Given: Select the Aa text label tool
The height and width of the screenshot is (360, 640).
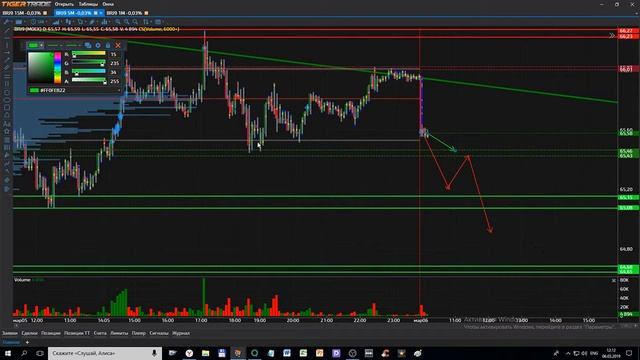Looking at the screenshot, I should click(7, 124).
